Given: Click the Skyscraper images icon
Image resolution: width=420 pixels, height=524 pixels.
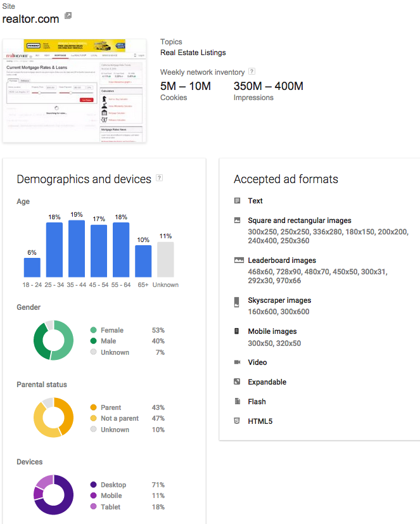Looking at the screenshot, I should point(237,302).
